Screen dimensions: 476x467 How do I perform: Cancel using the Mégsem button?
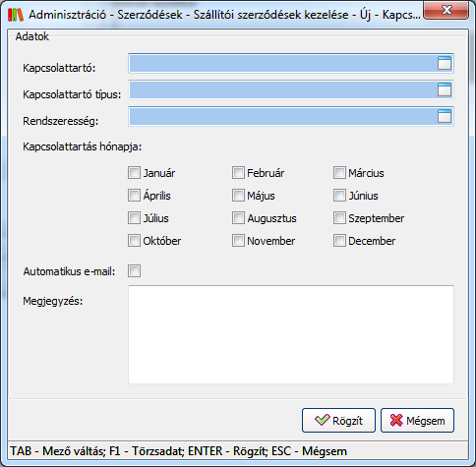417,421
